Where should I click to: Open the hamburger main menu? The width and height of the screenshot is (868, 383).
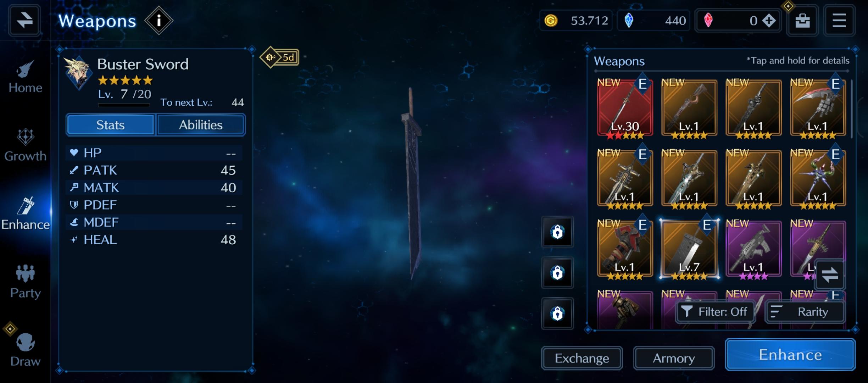(839, 21)
